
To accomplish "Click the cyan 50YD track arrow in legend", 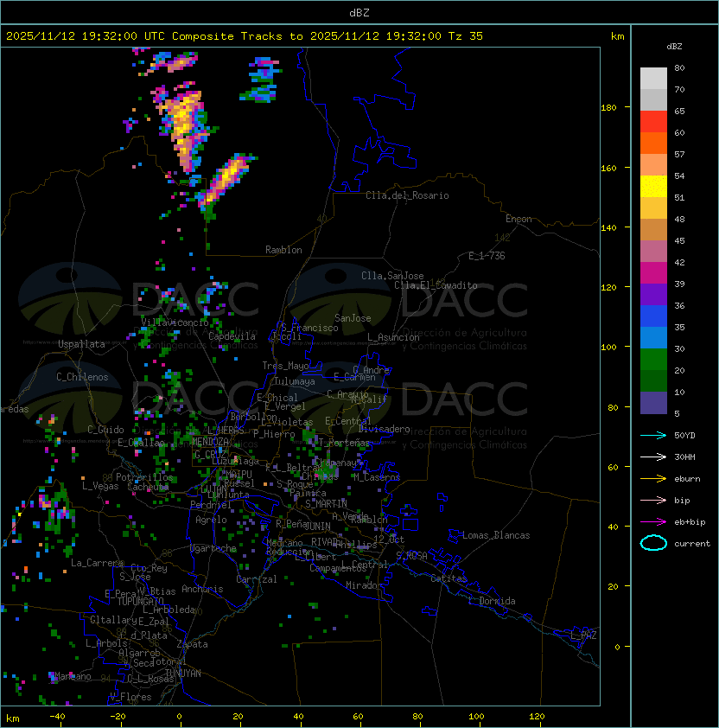I will tap(653, 436).
